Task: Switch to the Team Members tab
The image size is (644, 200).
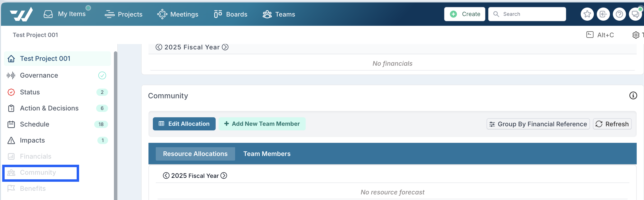Action: (267, 154)
